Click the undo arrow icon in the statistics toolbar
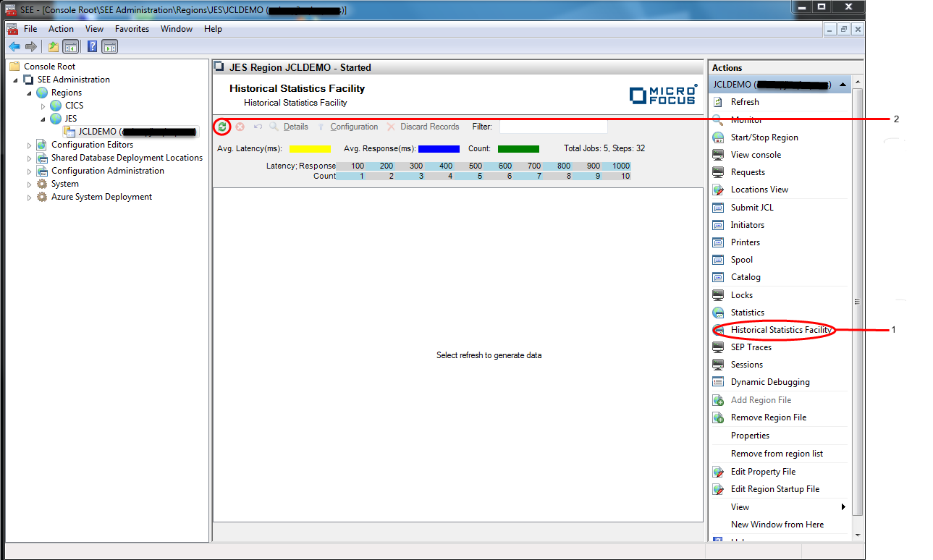Screen dimensions: 933x560 (258, 127)
